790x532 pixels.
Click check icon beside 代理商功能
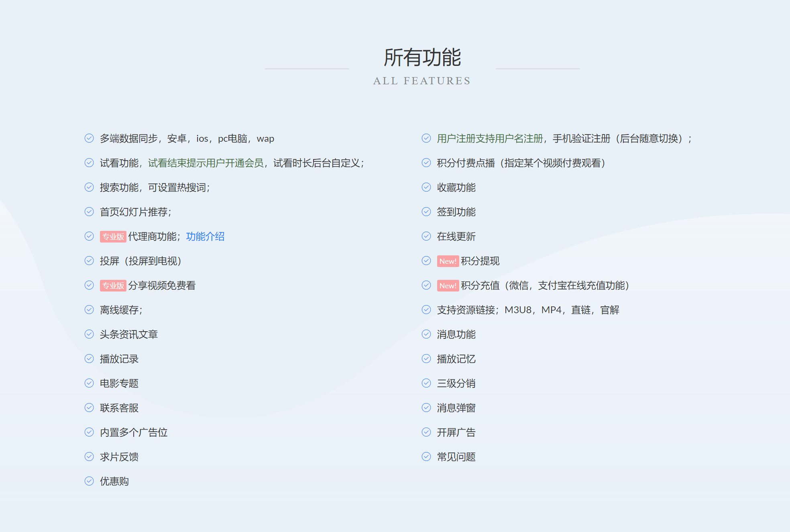pos(89,236)
